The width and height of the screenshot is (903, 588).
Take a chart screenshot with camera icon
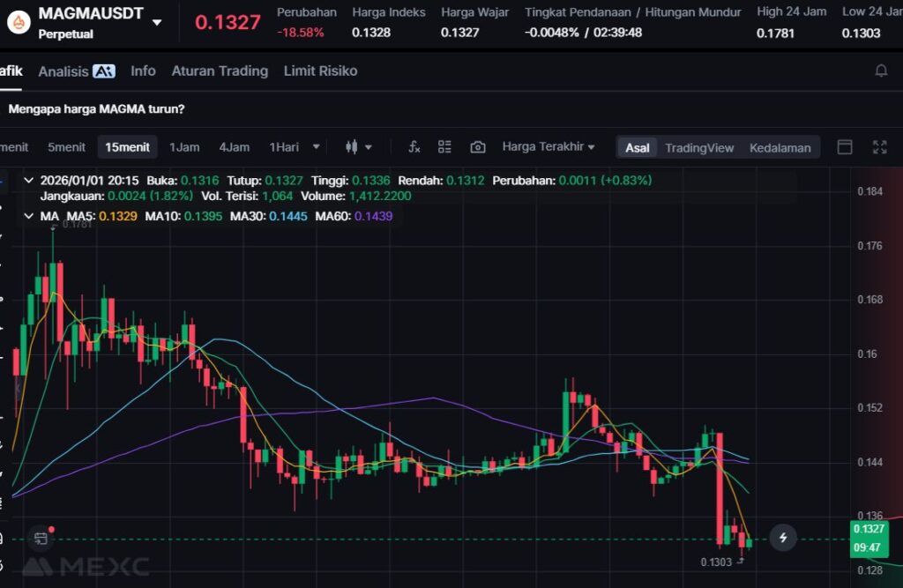click(x=478, y=147)
